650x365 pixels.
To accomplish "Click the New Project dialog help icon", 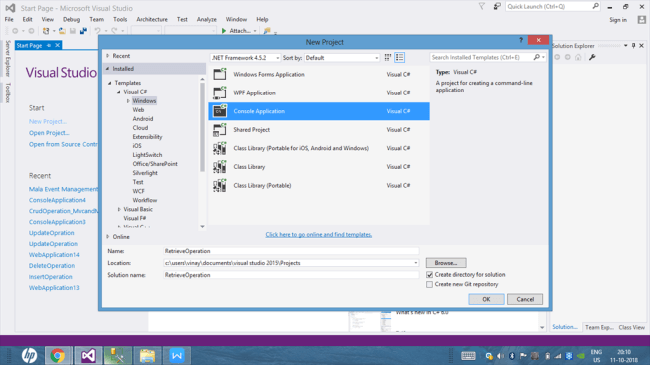I will coord(521,40).
